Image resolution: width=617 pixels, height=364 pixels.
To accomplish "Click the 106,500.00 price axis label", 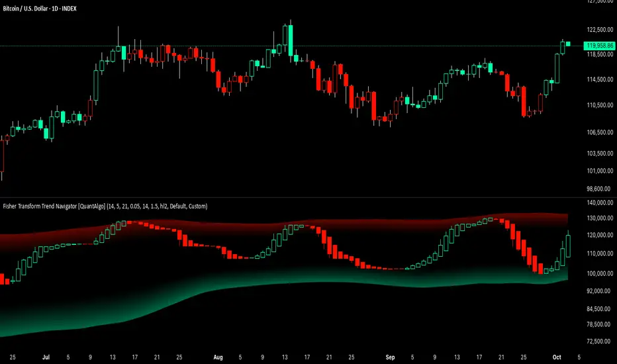I will tap(600, 132).
